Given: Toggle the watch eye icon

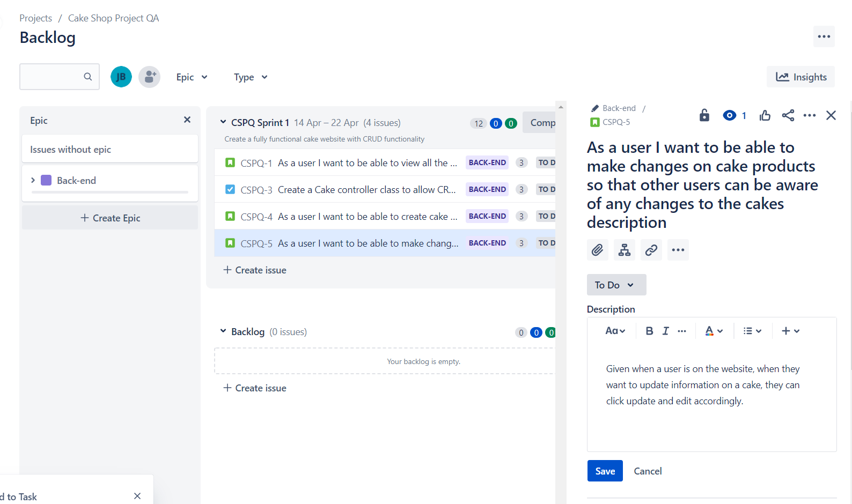Looking at the screenshot, I should [730, 115].
